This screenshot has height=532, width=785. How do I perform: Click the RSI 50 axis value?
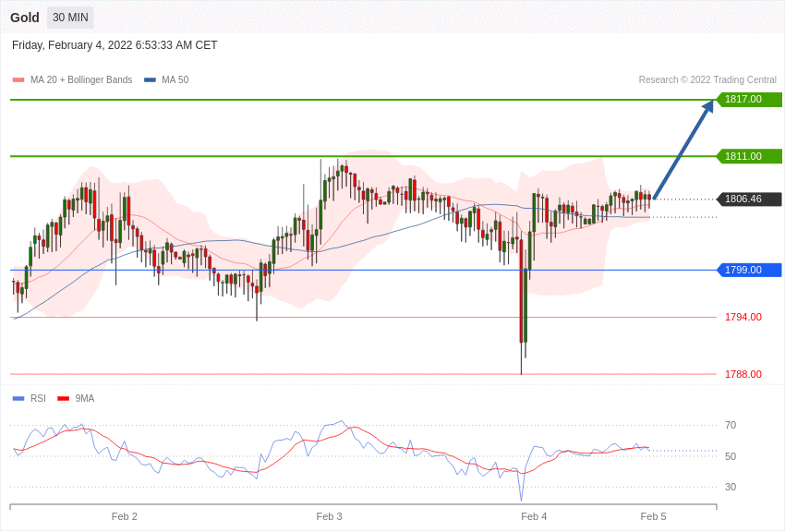click(731, 456)
